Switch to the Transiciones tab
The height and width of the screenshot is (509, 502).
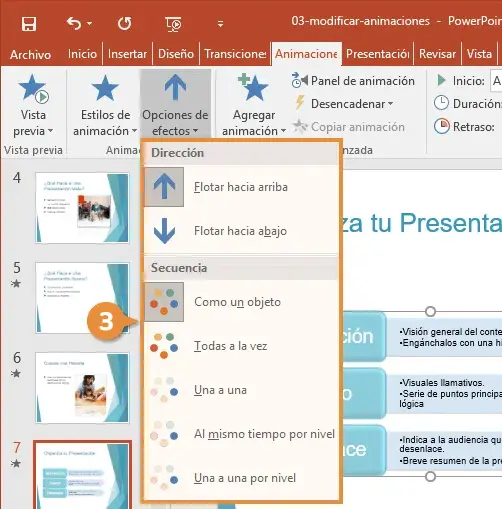pos(235,54)
